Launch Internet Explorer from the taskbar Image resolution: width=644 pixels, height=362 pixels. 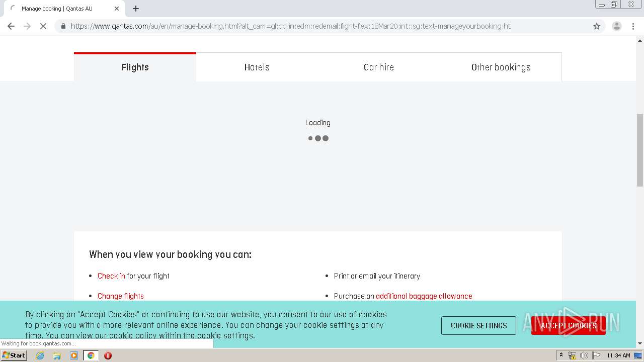40,355
